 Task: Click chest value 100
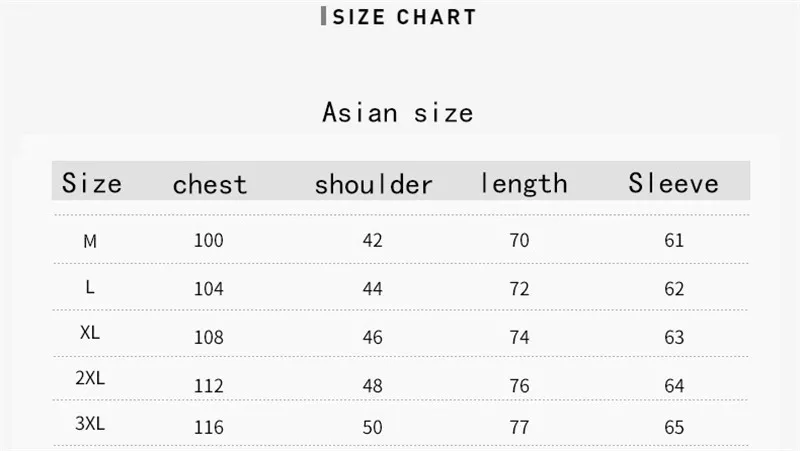point(209,240)
